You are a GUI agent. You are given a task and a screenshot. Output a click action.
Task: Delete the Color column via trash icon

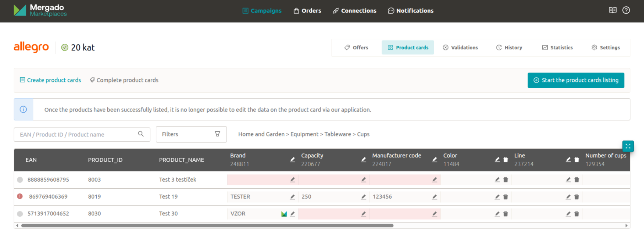(x=505, y=160)
